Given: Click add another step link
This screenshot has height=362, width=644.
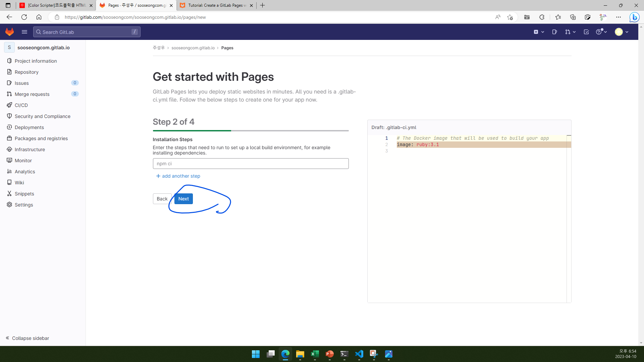Looking at the screenshot, I should pos(178,176).
